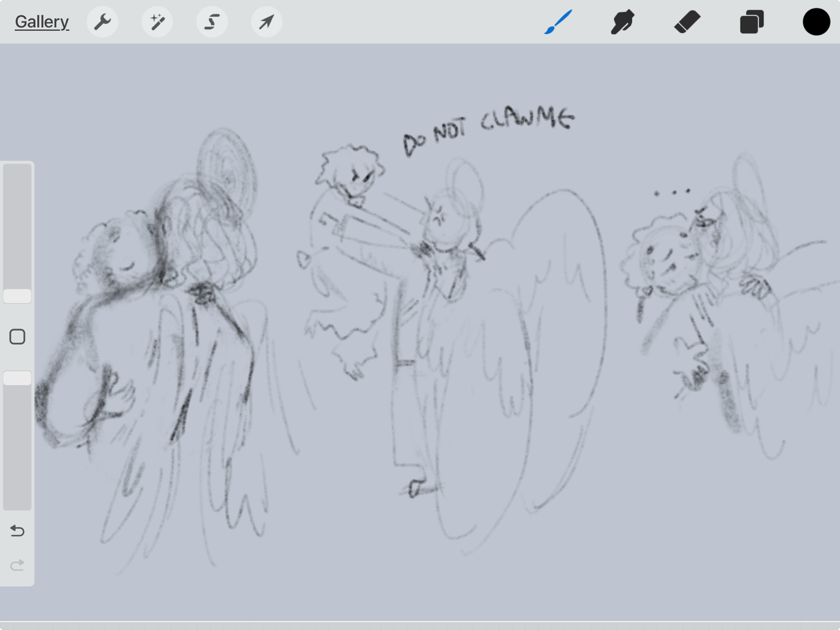Open the Gallery
This screenshot has width=840, height=630.
tap(42, 22)
